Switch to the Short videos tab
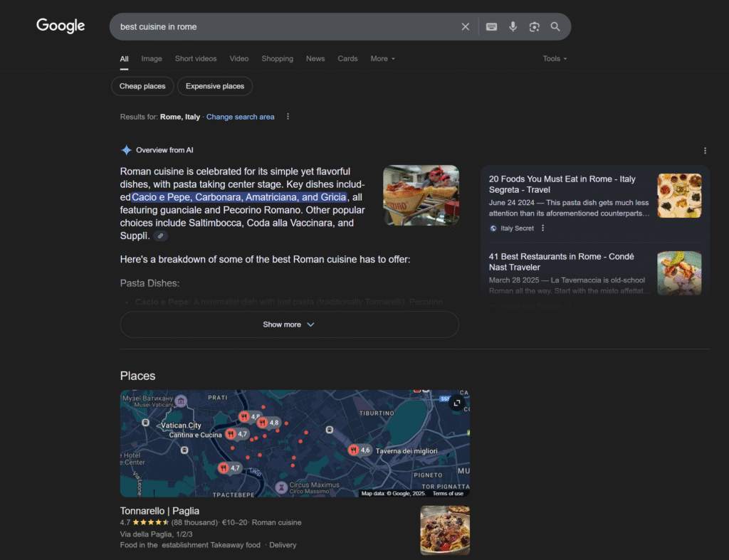This screenshot has width=729, height=560. pyautogui.click(x=196, y=58)
